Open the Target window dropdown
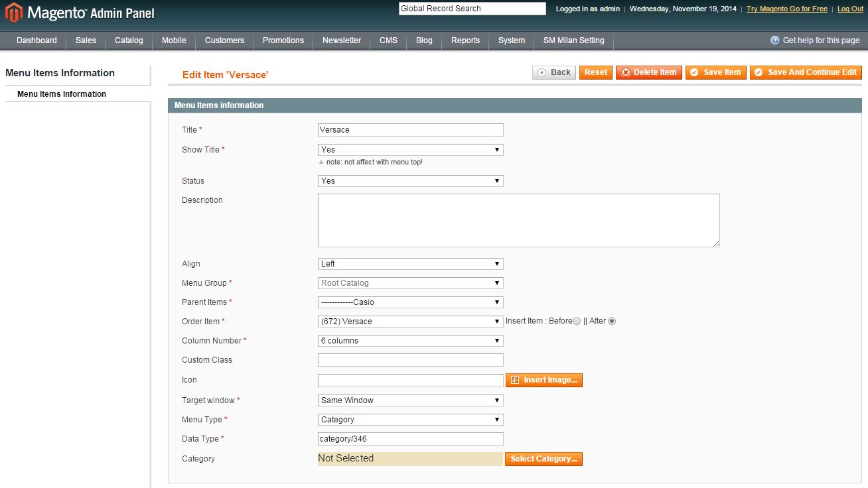The width and height of the screenshot is (868, 488). tap(411, 400)
